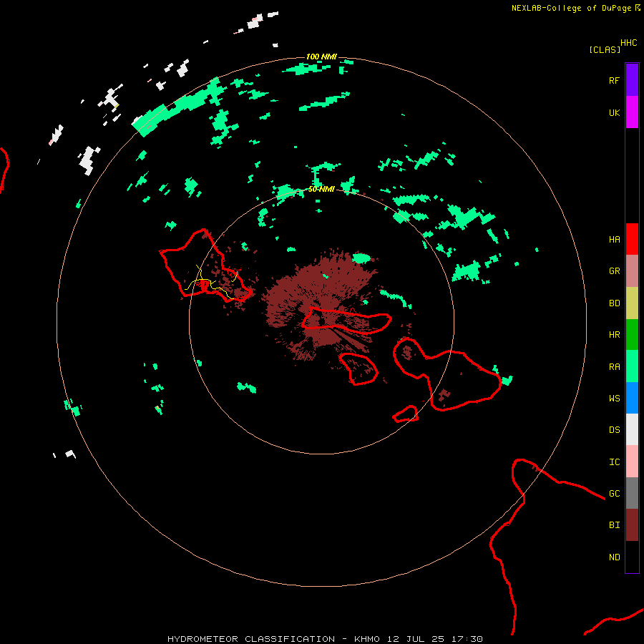The image size is (644, 644).
Task: Click the GC legend label
Action: pyautogui.click(x=614, y=493)
